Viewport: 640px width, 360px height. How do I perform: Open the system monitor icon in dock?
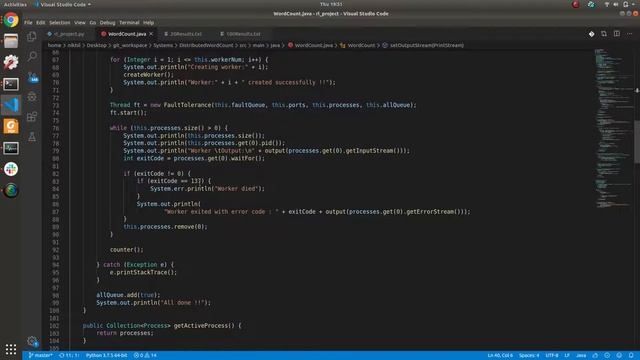click(11, 148)
